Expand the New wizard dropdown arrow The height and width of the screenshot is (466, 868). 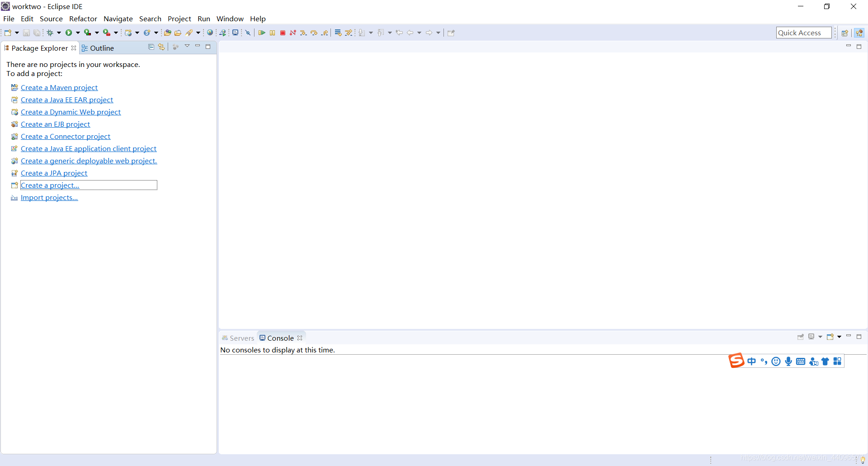coord(17,33)
